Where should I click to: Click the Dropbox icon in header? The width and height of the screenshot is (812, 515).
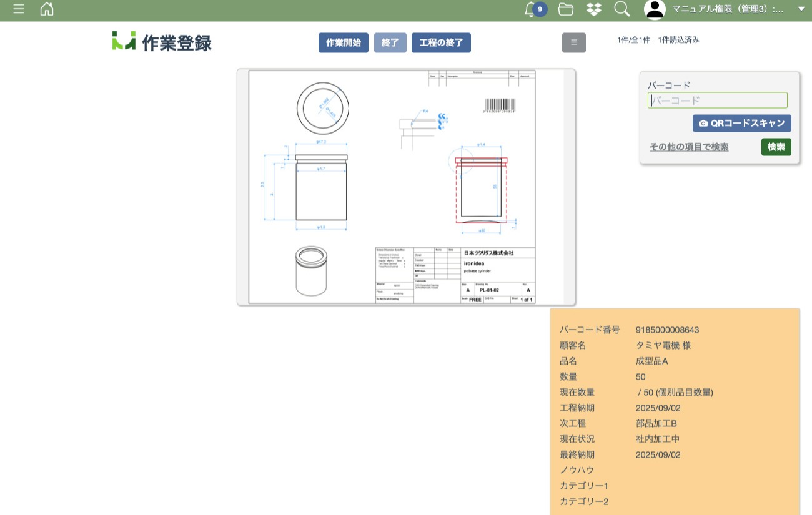(594, 9)
